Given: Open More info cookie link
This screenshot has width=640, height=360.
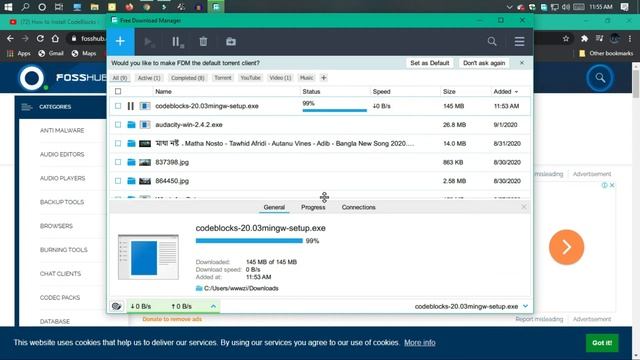Looking at the screenshot, I should [420, 342].
